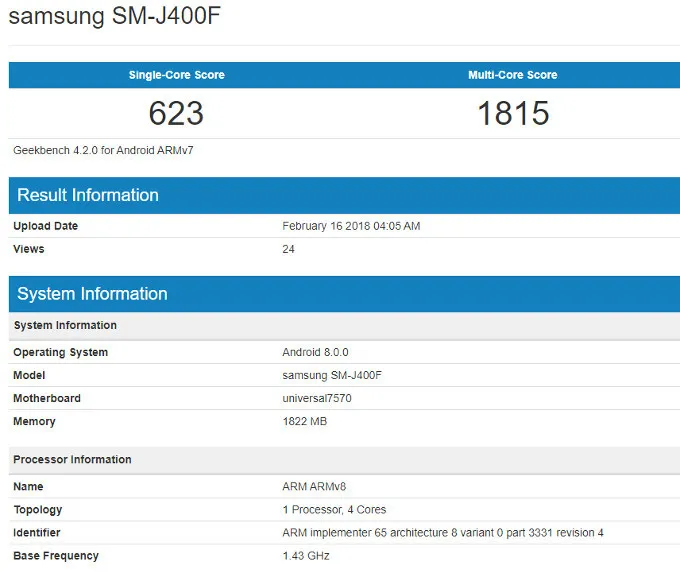This screenshot has width=680, height=577.
Task: Select the universal7570 motherboard value
Action: pyautogui.click(x=317, y=398)
